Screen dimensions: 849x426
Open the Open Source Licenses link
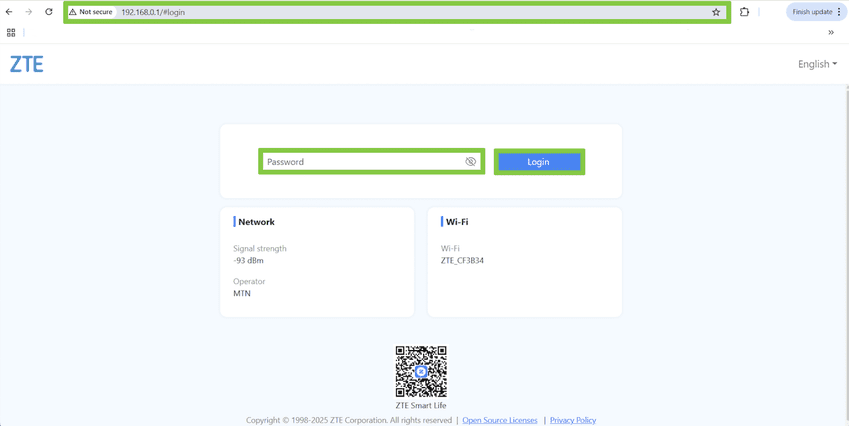click(x=500, y=420)
